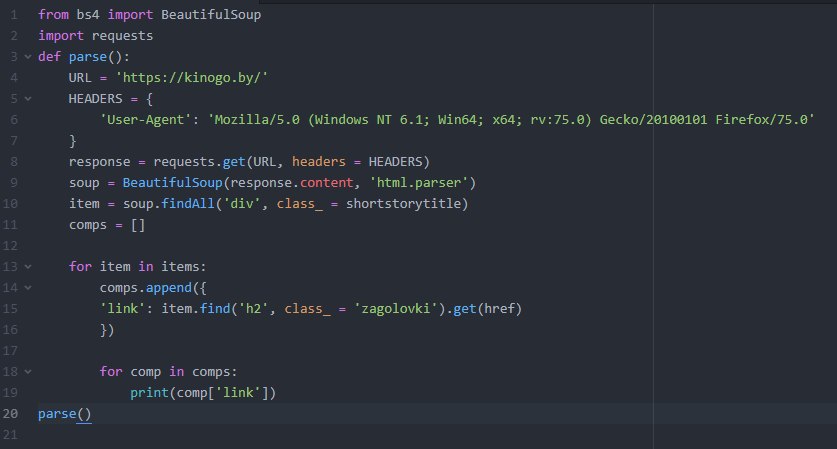Image resolution: width=837 pixels, height=449 pixels.
Task: Click the print statement on line 19
Action: pyautogui.click(x=203, y=393)
